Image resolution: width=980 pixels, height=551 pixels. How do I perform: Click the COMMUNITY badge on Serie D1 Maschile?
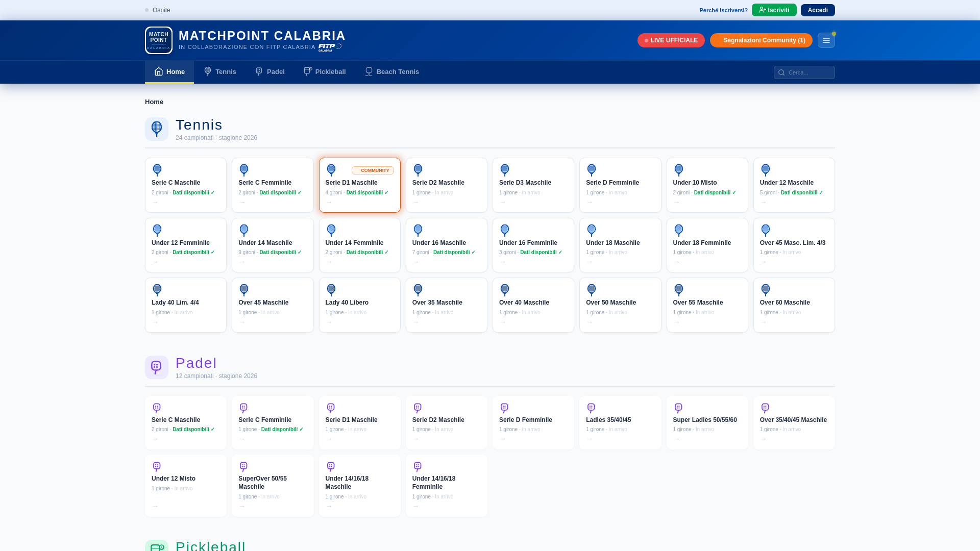click(x=373, y=170)
